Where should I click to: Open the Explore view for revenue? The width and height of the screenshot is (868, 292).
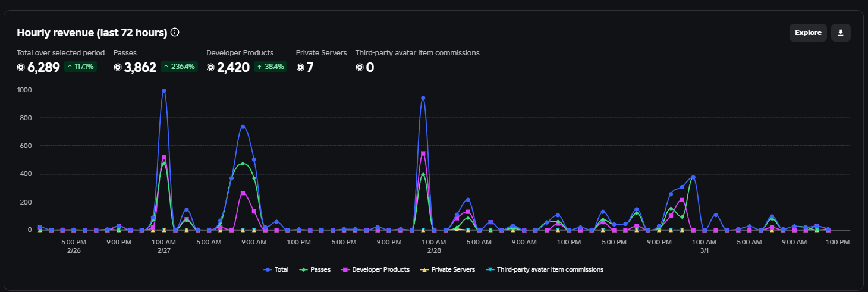tap(808, 33)
